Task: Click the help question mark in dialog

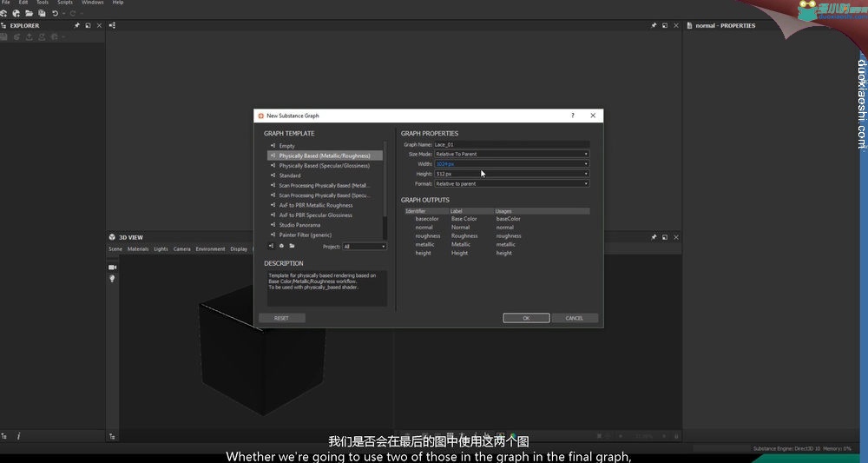Action: 572,116
